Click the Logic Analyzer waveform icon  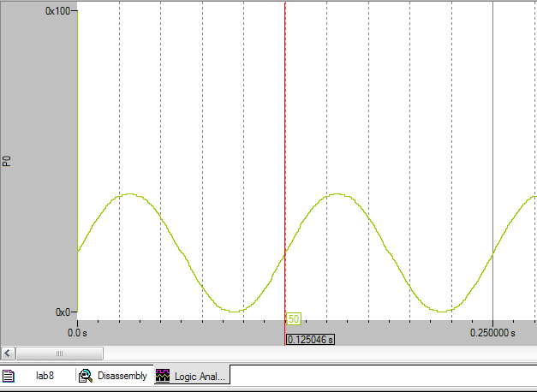click(163, 376)
